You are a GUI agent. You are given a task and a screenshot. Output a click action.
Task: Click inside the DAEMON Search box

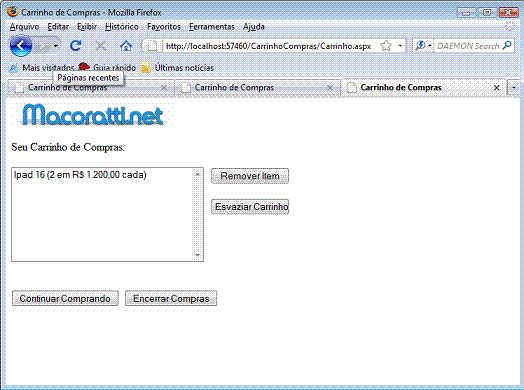468,46
